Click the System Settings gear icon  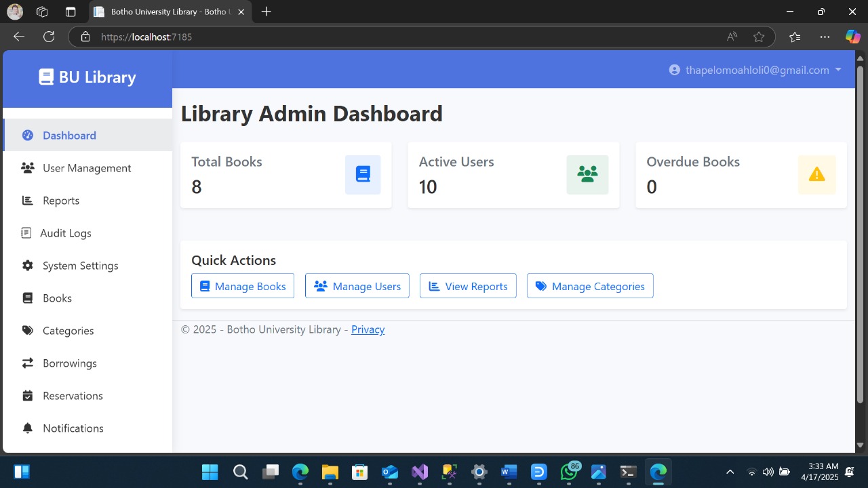pyautogui.click(x=28, y=266)
